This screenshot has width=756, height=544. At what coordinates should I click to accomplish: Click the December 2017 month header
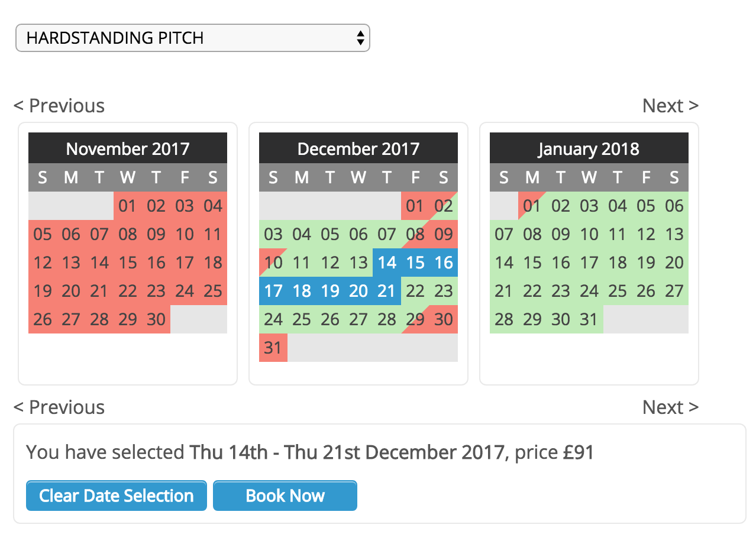358,148
